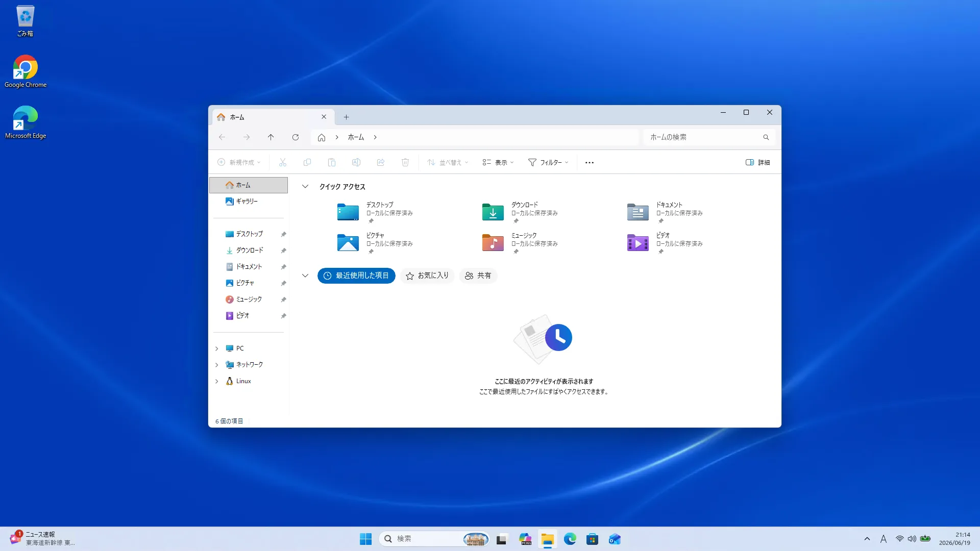Screen dimensions: 980x551
Task: Expand the ネットワーク tree node
Action: point(217,365)
